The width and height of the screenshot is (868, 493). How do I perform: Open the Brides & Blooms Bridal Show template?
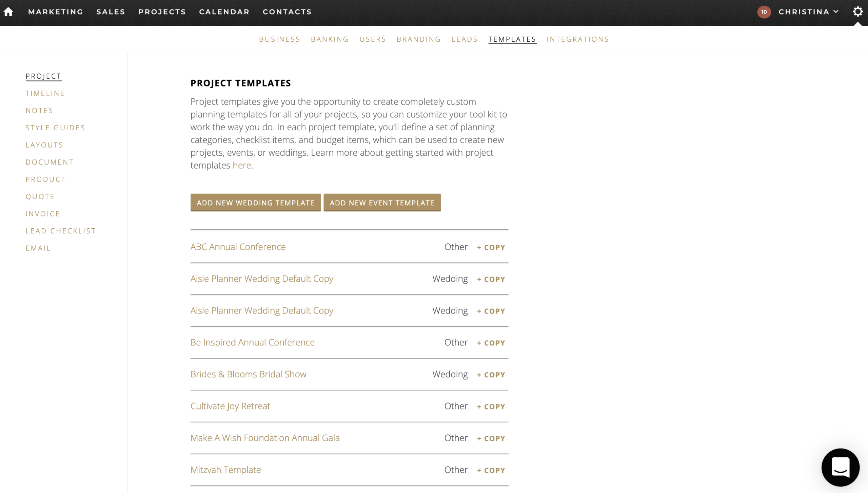coord(248,374)
